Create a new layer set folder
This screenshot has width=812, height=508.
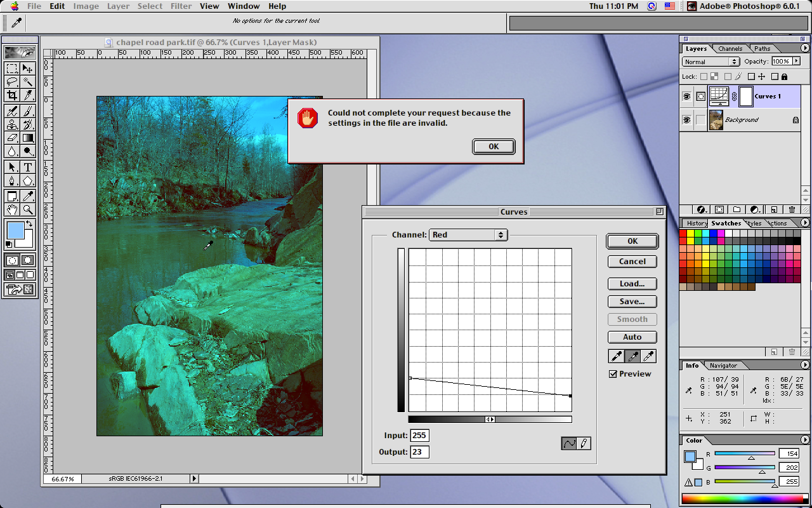tap(737, 210)
